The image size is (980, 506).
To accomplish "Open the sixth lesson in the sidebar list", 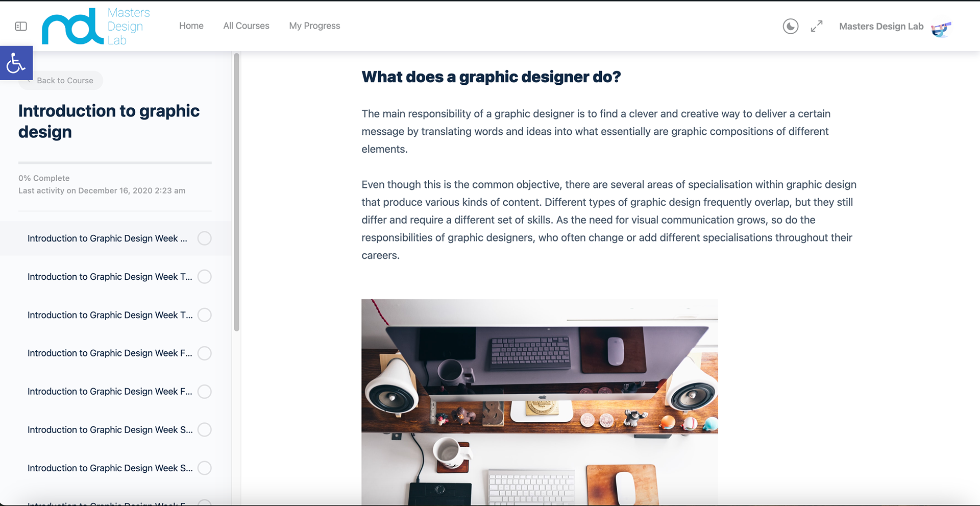I will click(110, 430).
